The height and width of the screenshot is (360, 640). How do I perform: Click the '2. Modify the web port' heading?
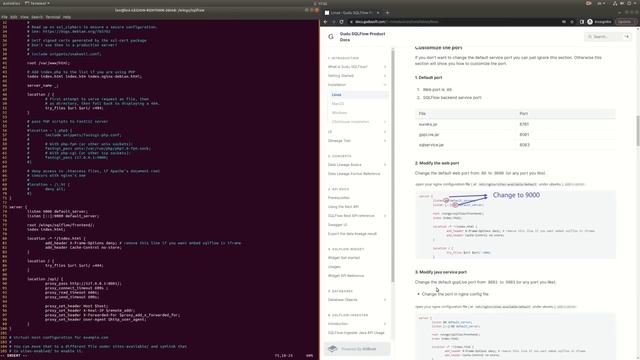click(x=437, y=163)
